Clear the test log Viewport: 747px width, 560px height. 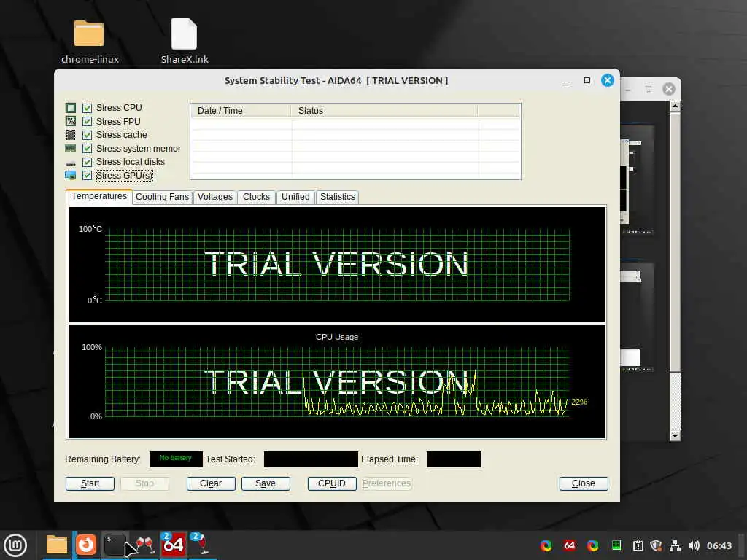coord(211,483)
